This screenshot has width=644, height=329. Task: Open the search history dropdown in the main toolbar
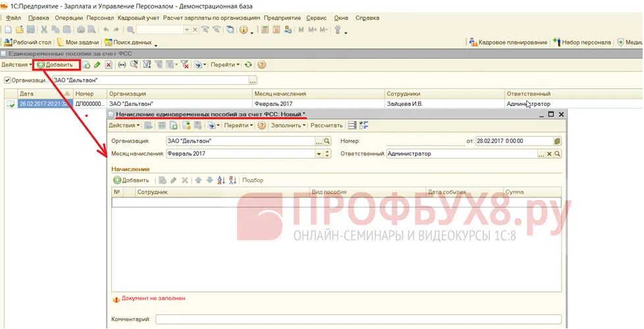point(187,30)
